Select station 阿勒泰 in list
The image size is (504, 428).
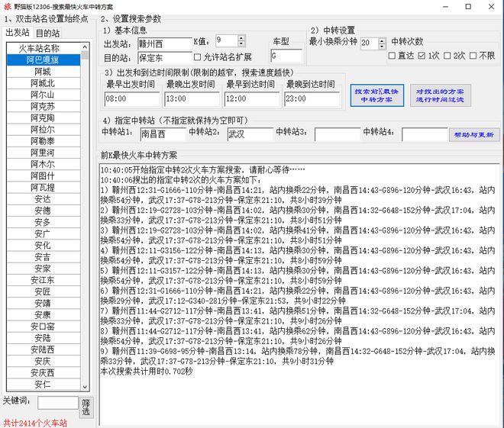pos(44,141)
